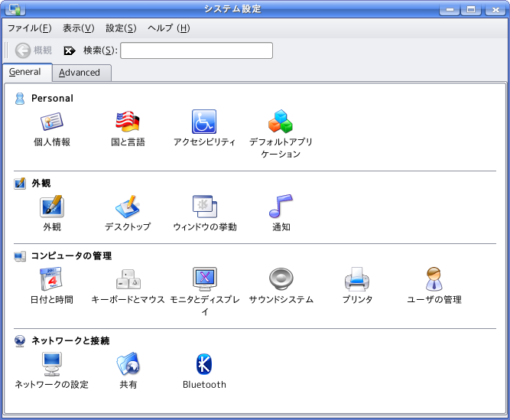
Task: Minimize the システム設定 window
Action: coord(450,9)
